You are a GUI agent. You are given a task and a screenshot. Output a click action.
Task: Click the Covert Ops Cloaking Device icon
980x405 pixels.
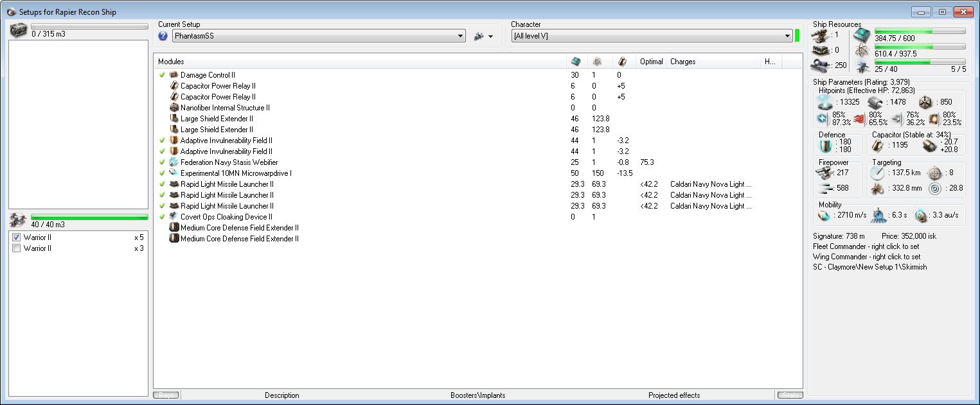[174, 217]
